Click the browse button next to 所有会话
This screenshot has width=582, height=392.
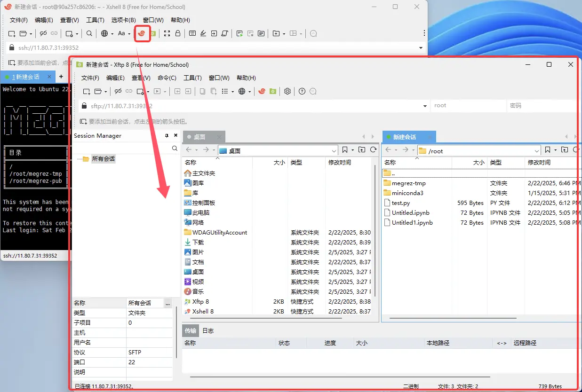(x=167, y=303)
